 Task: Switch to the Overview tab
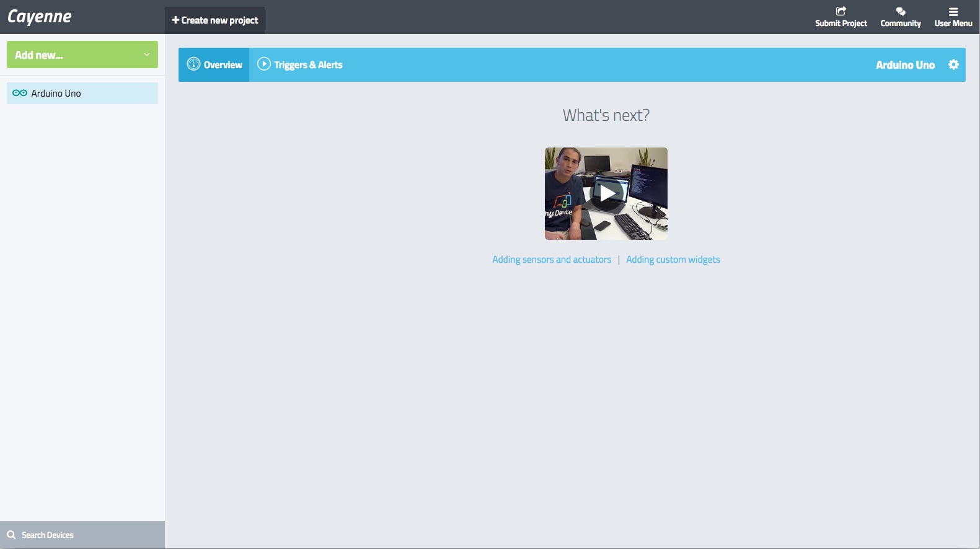click(x=214, y=64)
